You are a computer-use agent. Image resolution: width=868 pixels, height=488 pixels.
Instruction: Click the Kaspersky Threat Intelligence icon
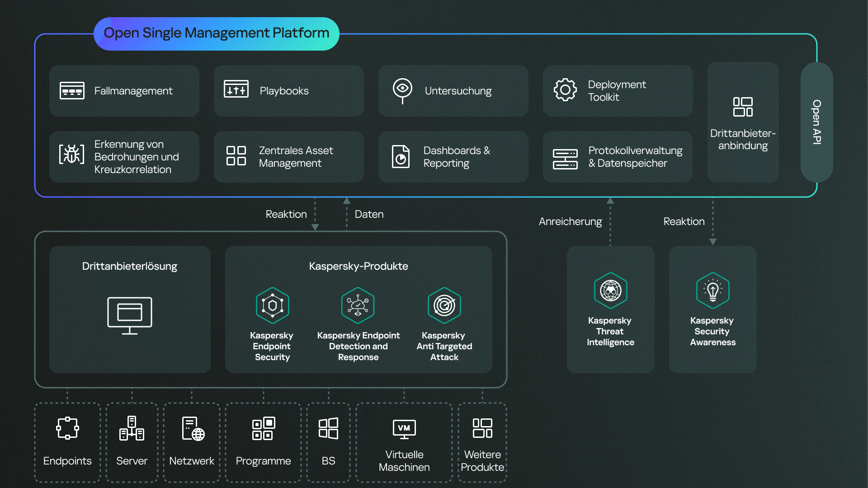tap(611, 291)
